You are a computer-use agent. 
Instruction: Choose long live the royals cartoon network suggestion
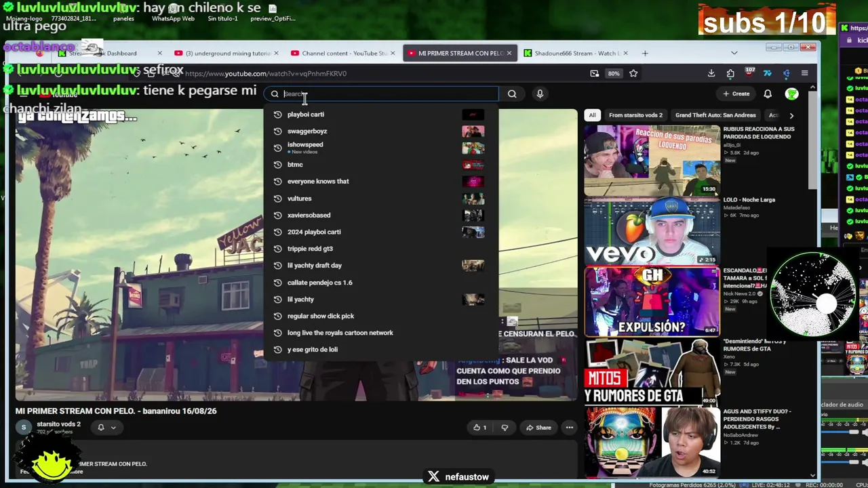(381, 333)
